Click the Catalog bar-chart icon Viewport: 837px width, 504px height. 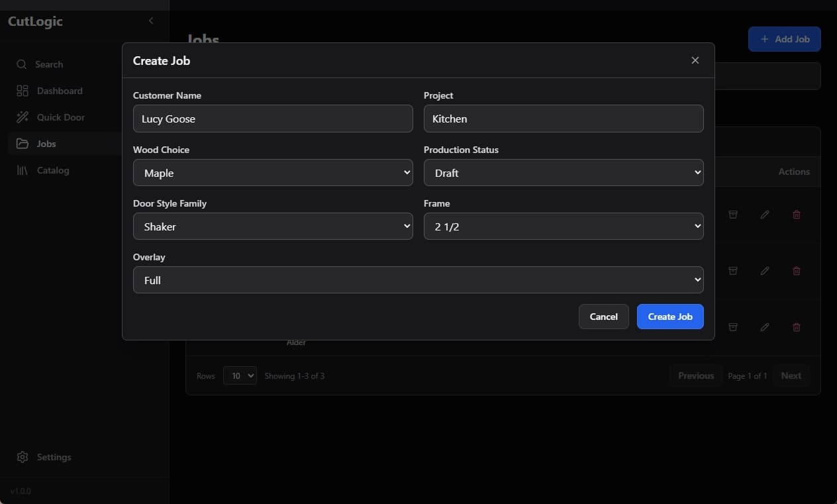(22, 170)
